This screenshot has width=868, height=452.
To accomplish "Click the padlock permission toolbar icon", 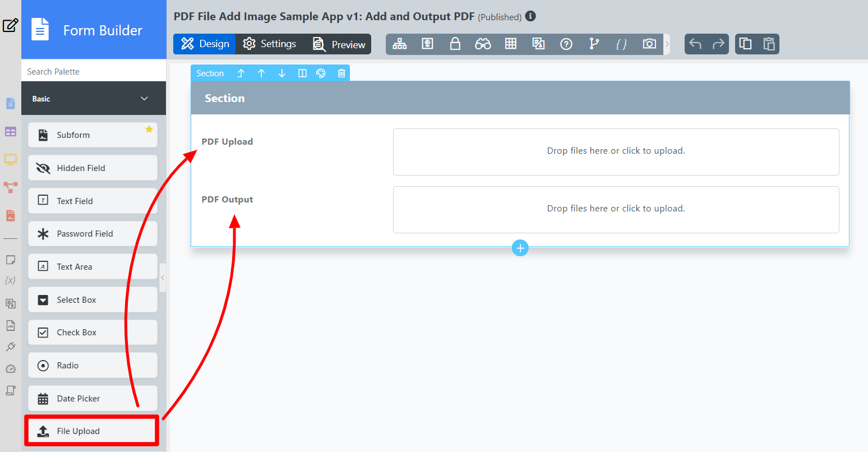I will [x=455, y=44].
